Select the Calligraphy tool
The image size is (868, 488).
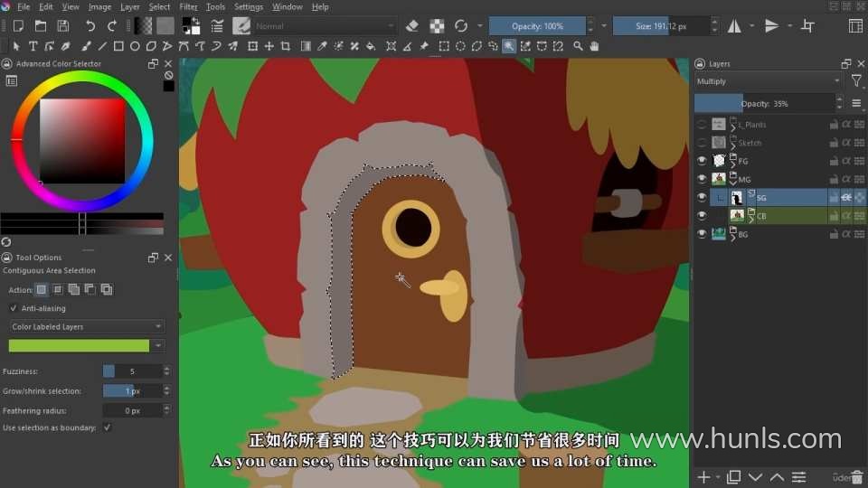click(x=66, y=46)
